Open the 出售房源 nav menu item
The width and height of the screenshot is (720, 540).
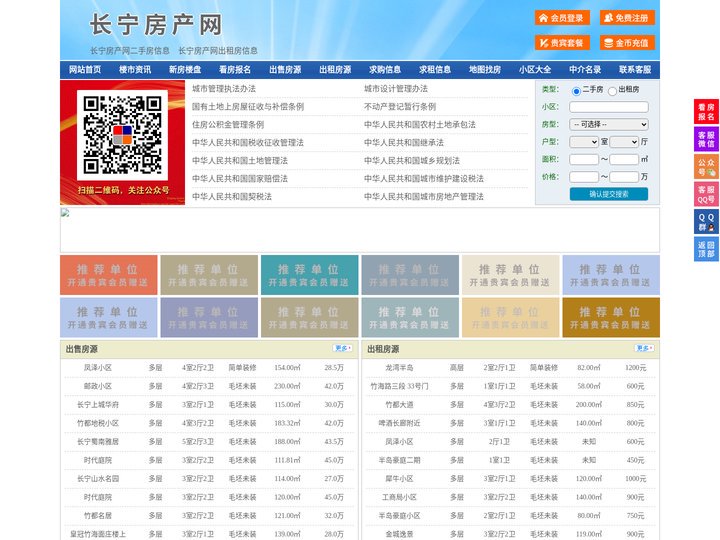coord(285,70)
